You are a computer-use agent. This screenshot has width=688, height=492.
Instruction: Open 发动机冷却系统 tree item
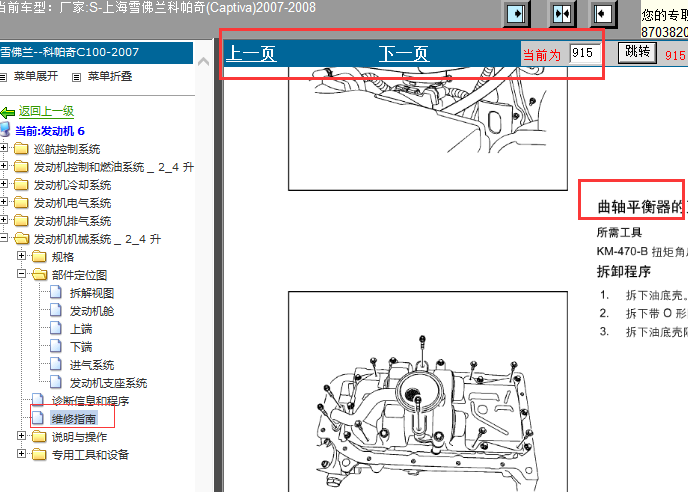click(72, 185)
